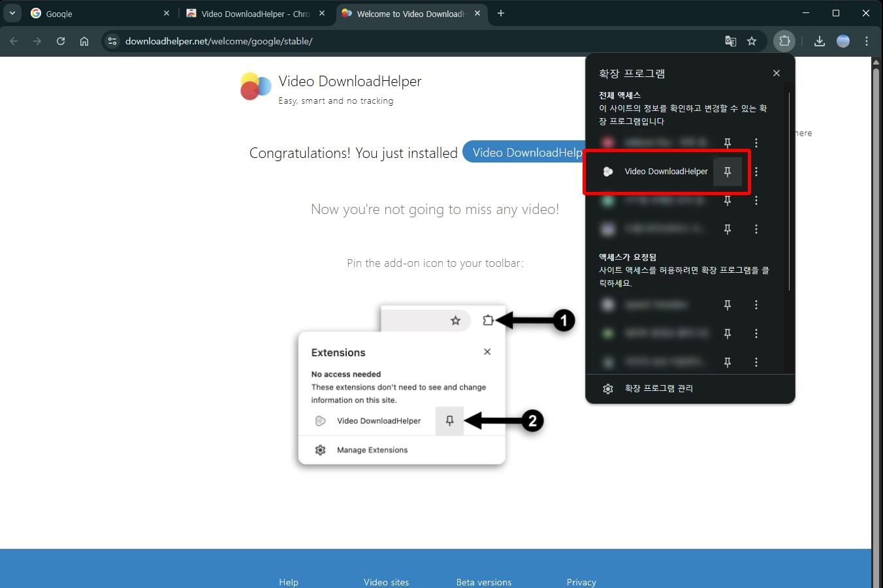The width and height of the screenshot is (883, 588).
Task: View site information icon next to the URL
Action: (112, 41)
